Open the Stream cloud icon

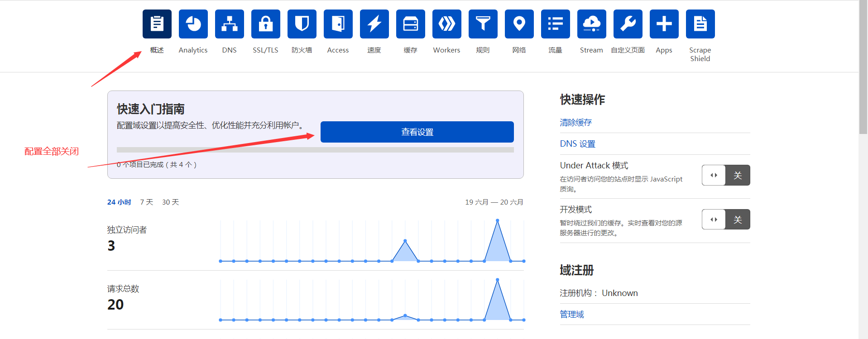pos(592,24)
